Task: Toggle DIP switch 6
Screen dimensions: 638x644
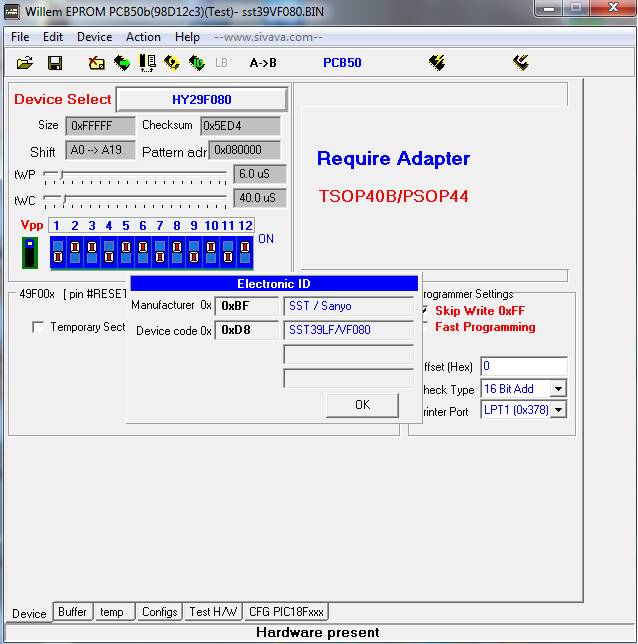Action: [143, 252]
